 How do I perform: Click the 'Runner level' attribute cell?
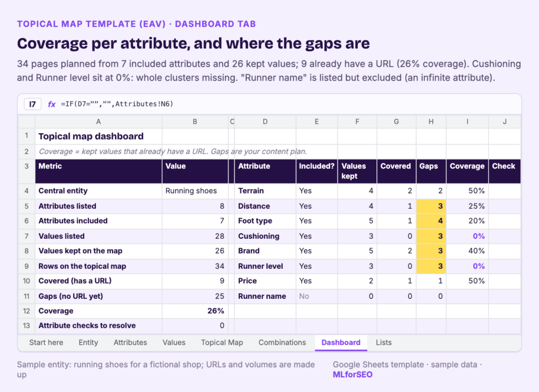[x=265, y=266]
